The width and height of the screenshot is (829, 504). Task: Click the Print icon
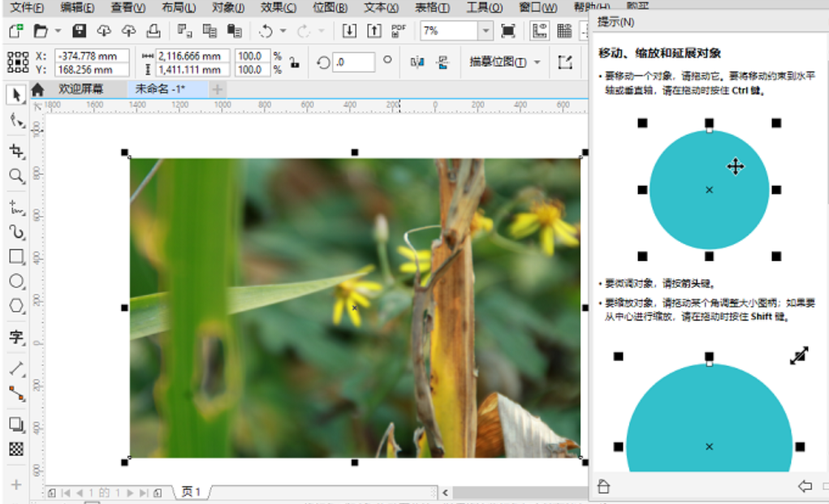(153, 31)
